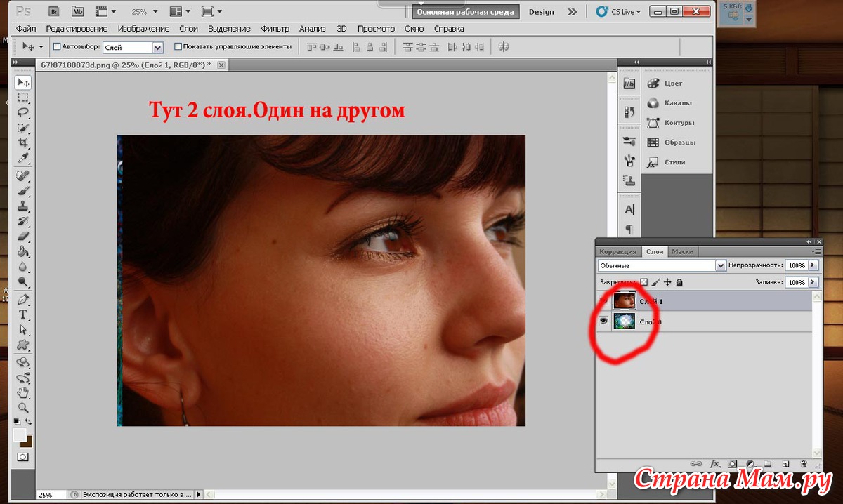Open the CS Live menu button
Screen dimensions: 843x504
click(619, 12)
